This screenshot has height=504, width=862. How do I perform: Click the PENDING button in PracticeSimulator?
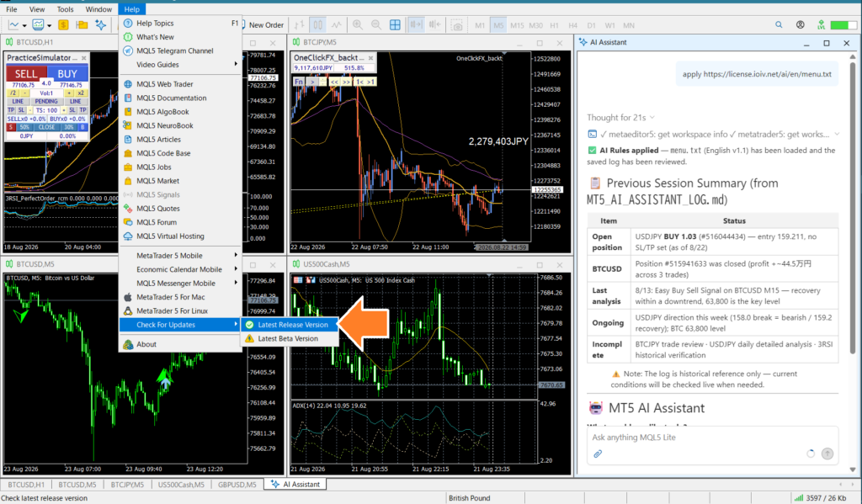click(x=46, y=101)
